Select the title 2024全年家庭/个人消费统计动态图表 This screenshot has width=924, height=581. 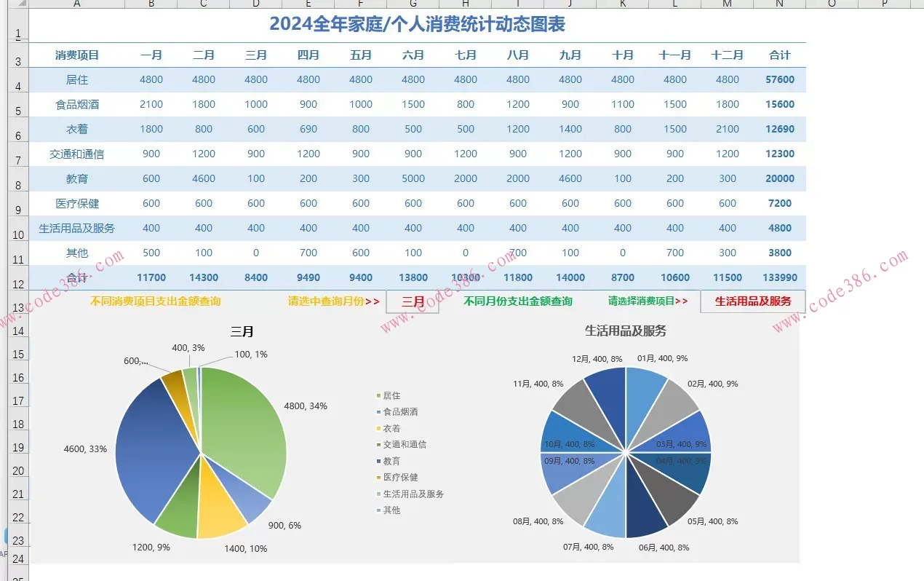[417, 24]
